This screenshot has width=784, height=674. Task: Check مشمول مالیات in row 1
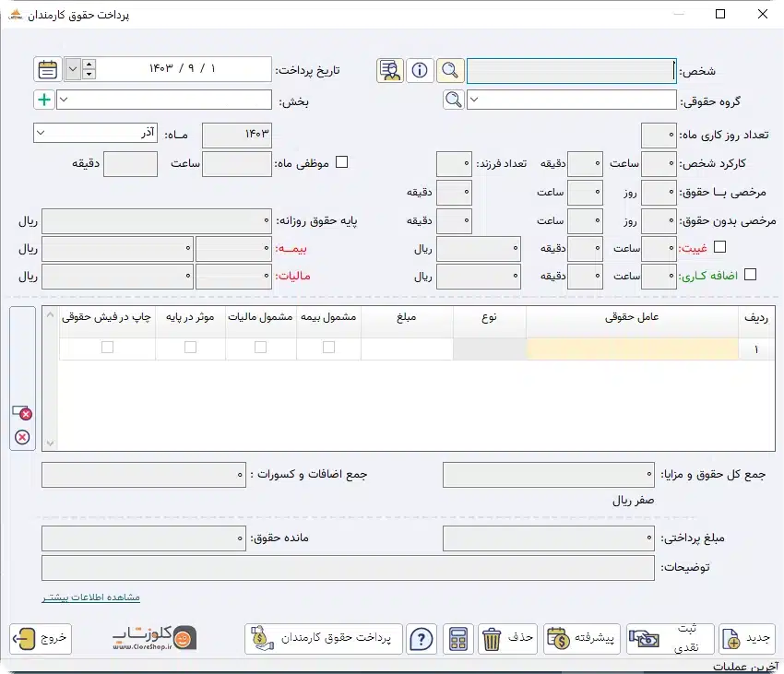click(x=260, y=347)
